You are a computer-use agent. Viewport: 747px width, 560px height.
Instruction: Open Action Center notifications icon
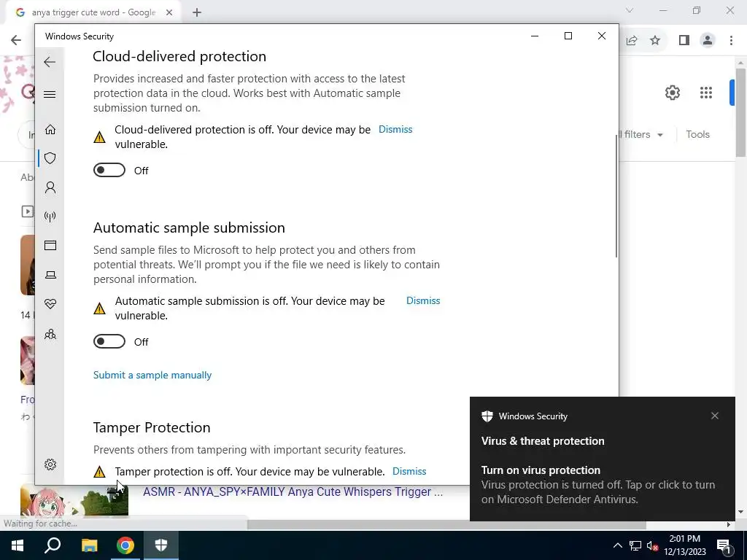point(724,545)
